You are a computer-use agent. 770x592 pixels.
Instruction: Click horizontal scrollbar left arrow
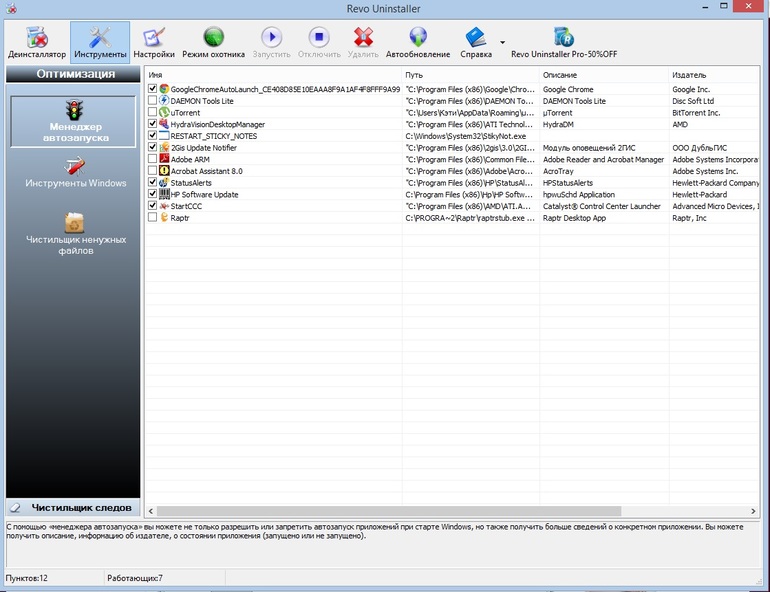(151, 511)
